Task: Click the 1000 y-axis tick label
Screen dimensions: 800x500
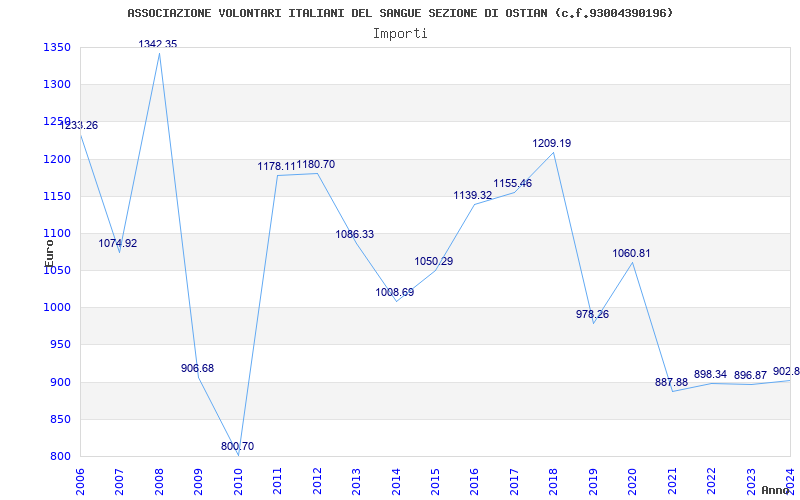Action: click(x=57, y=308)
